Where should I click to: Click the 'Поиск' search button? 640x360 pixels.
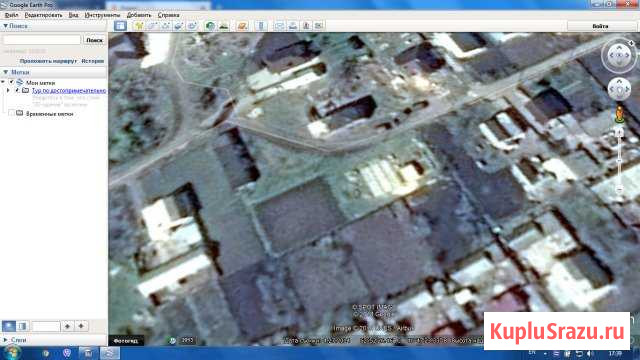tap(94, 40)
